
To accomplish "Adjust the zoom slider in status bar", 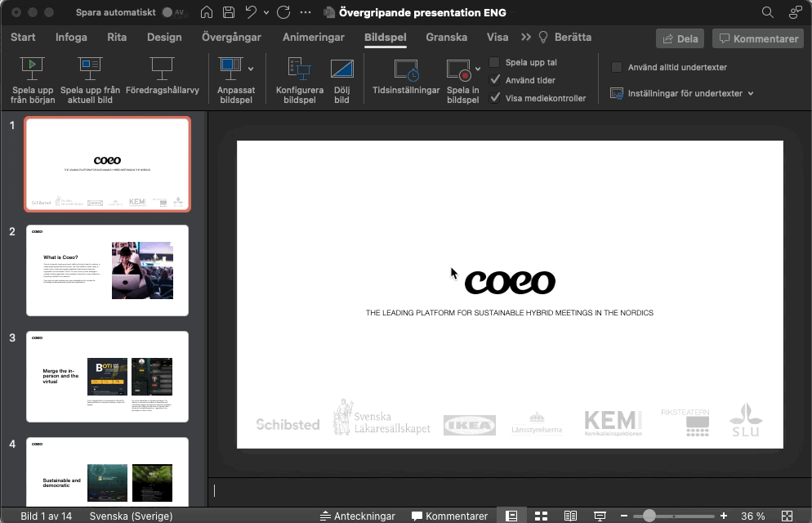I will [x=649, y=516].
